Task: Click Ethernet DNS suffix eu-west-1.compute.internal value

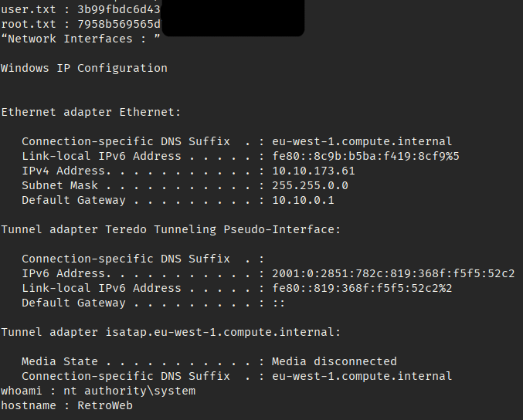Action: click(x=362, y=141)
